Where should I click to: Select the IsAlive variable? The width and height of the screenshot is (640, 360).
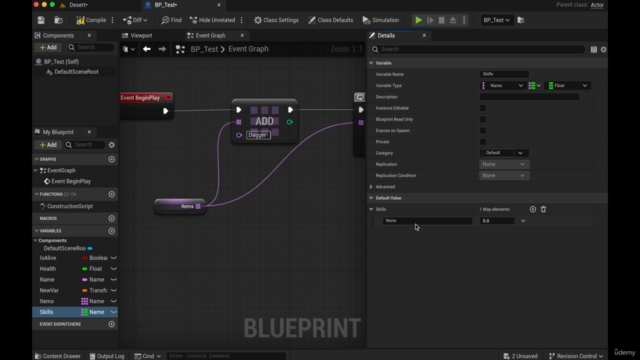pyautogui.click(x=48, y=258)
